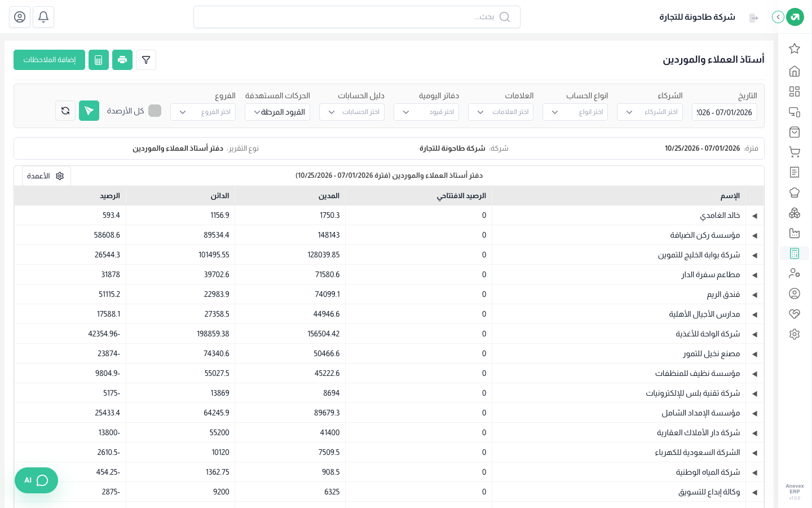The height and width of the screenshot is (508, 812).
Task: Open the الشركاء dropdown
Action: (x=650, y=112)
